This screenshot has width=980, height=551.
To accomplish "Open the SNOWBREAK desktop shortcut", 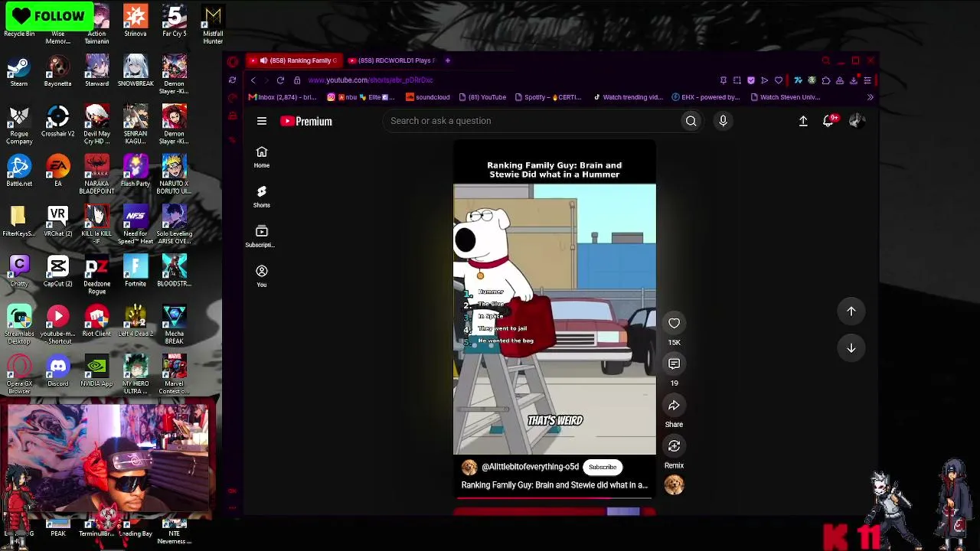I will click(x=136, y=73).
